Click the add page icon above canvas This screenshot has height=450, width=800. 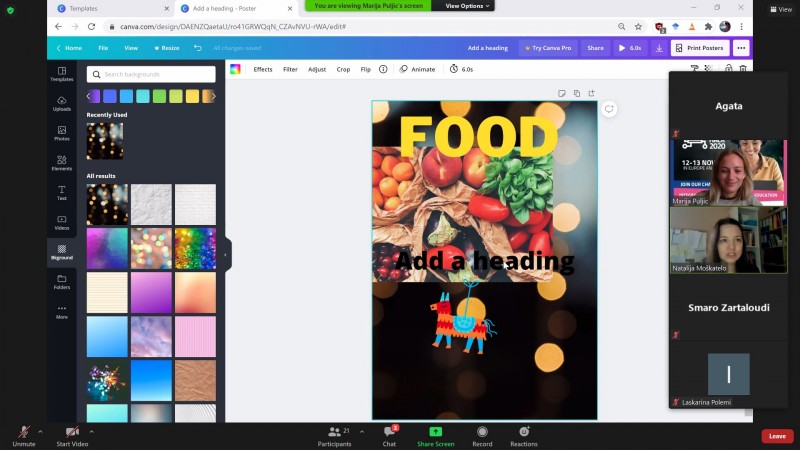pyautogui.click(x=591, y=93)
